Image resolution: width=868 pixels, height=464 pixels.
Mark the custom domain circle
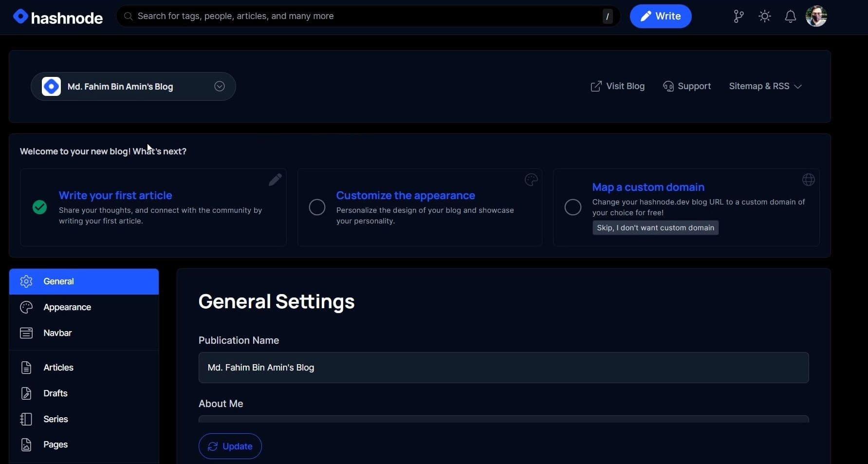573,207
